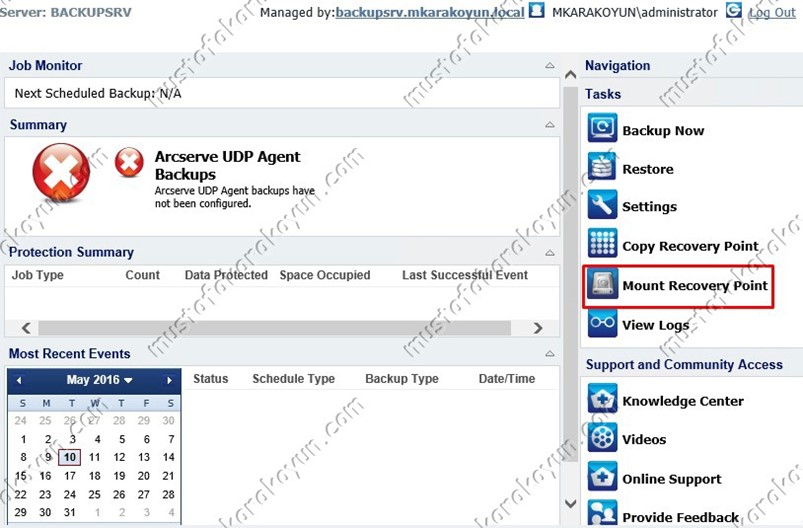Click the Last Successful Event column header
The image size is (803, 528).
(x=464, y=275)
